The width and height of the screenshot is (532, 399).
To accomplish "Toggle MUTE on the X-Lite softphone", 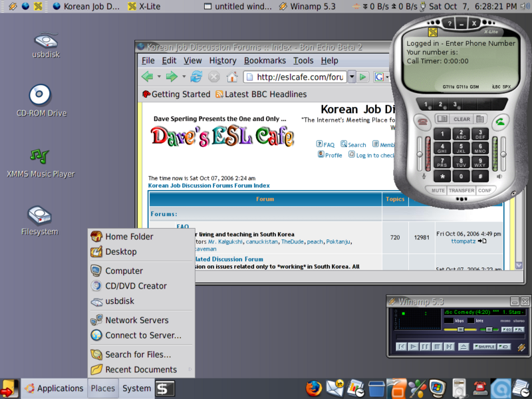I will [438, 191].
